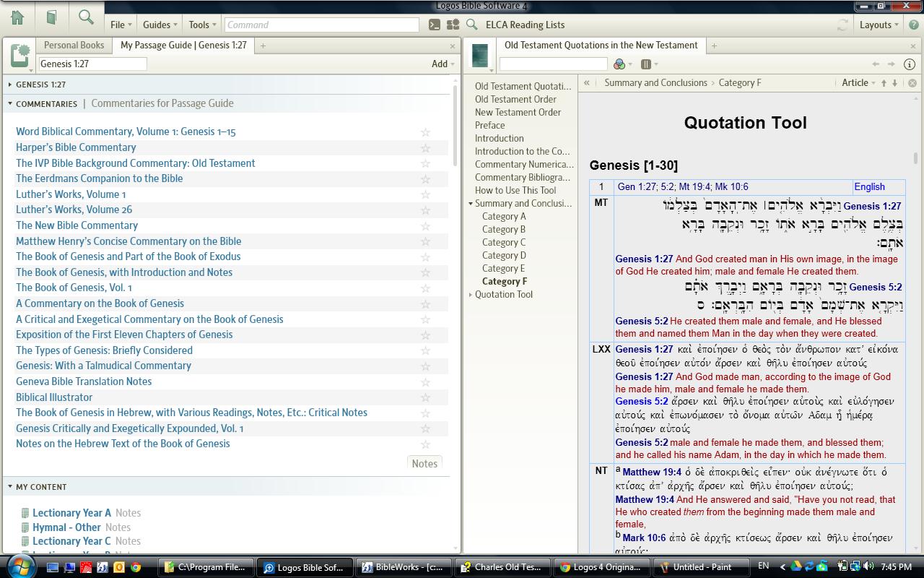Open the visual filters colored circles icon

coord(619,64)
